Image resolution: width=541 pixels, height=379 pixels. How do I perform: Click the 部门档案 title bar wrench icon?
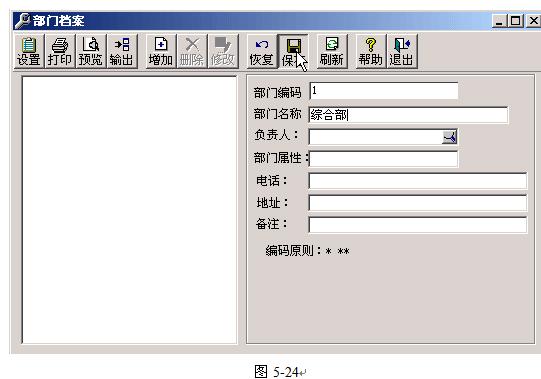22,21
